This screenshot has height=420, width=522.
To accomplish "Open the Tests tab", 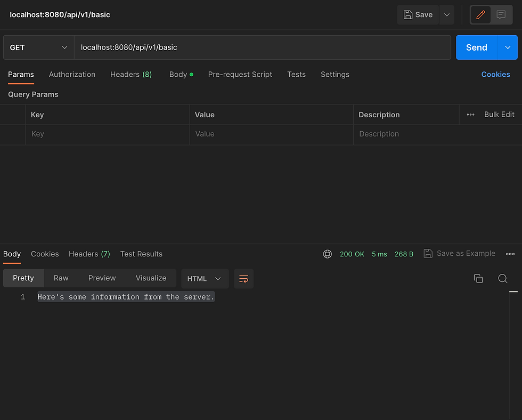I will 296,75.
